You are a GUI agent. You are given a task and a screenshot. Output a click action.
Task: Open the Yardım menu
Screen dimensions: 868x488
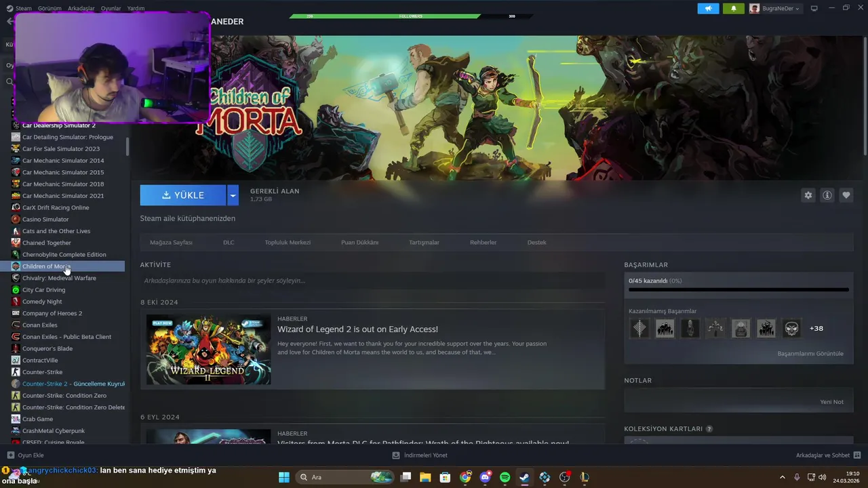tap(136, 8)
